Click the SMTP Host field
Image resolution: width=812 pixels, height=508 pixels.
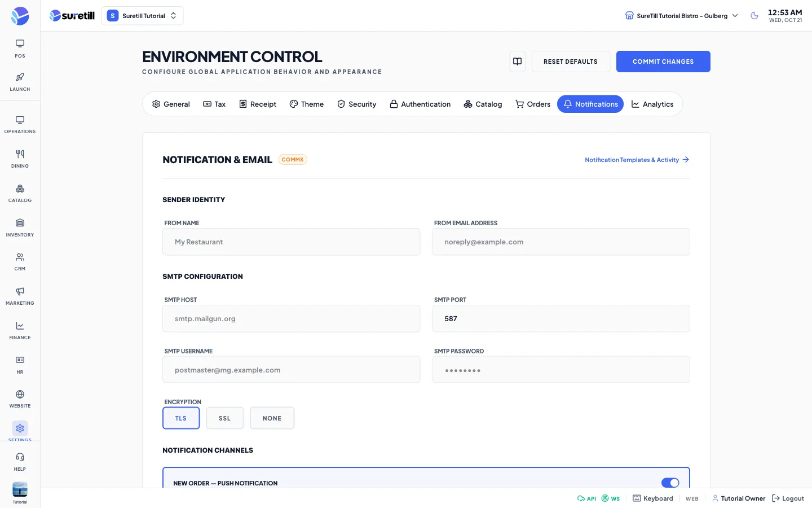click(291, 318)
